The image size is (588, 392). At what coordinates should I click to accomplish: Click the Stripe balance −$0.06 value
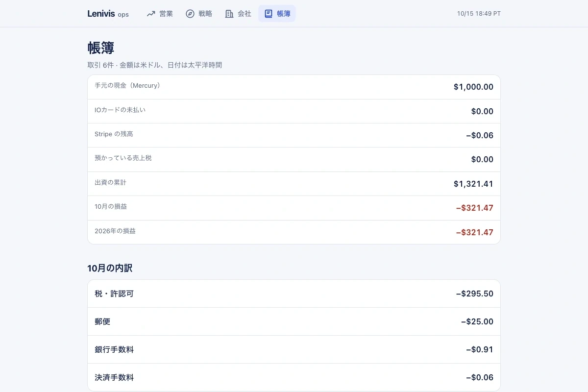coord(480,135)
